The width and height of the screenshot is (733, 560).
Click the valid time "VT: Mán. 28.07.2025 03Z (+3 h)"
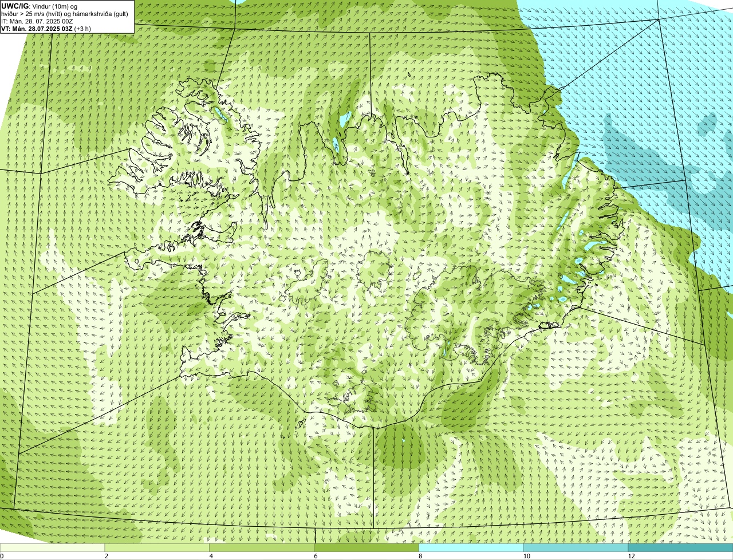tap(46, 29)
